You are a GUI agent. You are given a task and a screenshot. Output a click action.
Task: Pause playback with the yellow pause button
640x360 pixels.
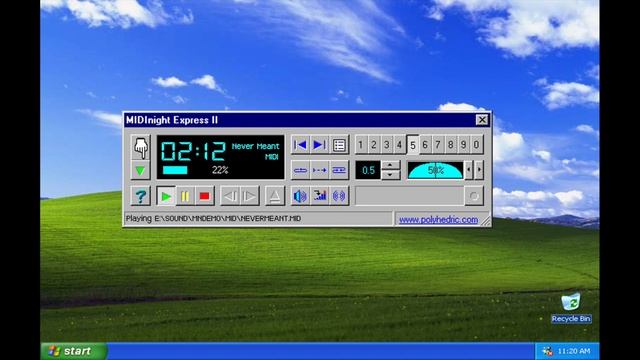tap(185, 196)
